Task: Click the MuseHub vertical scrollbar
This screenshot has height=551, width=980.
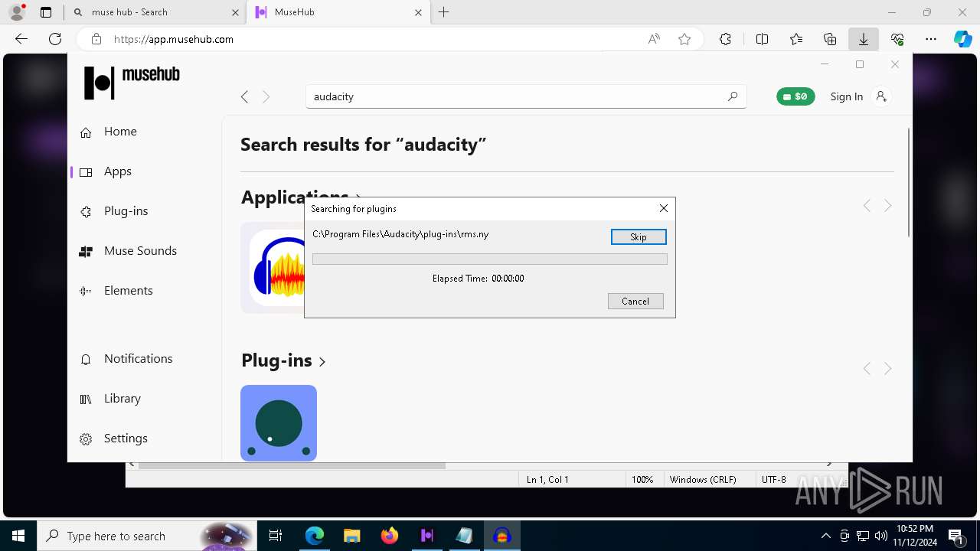Action: pos(908,182)
